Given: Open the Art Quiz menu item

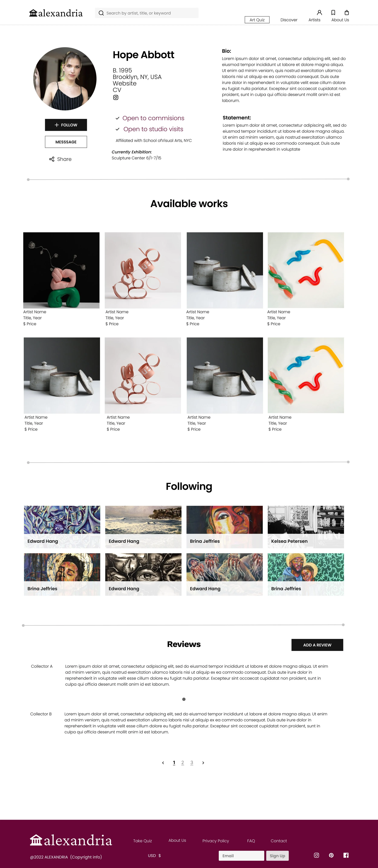Looking at the screenshot, I should (x=257, y=20).
